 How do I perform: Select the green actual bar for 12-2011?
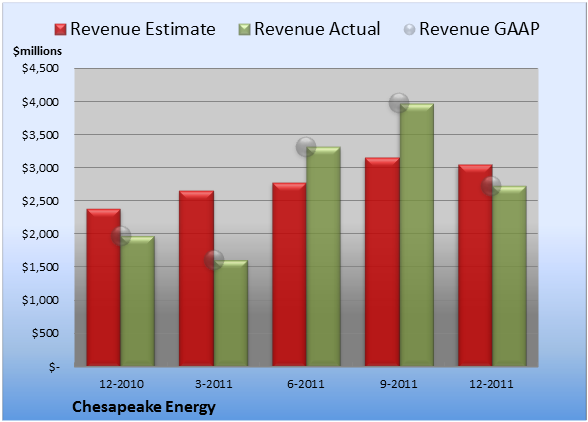[509, 276]
